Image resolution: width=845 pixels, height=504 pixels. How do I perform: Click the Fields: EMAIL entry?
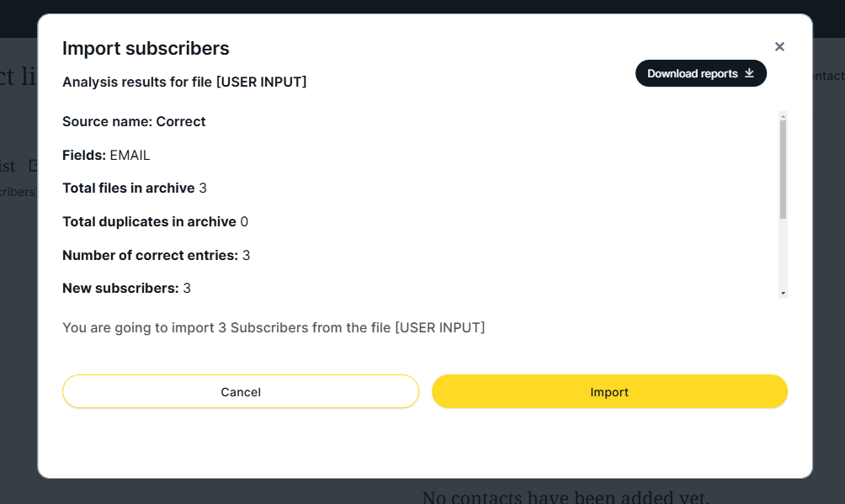106,155
